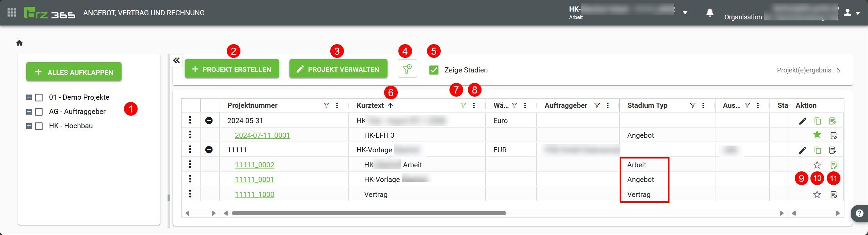Image resolution: width=868 pixels, height=235 pixels.
Task: Go to home via house icon
Action: [19, 43]
